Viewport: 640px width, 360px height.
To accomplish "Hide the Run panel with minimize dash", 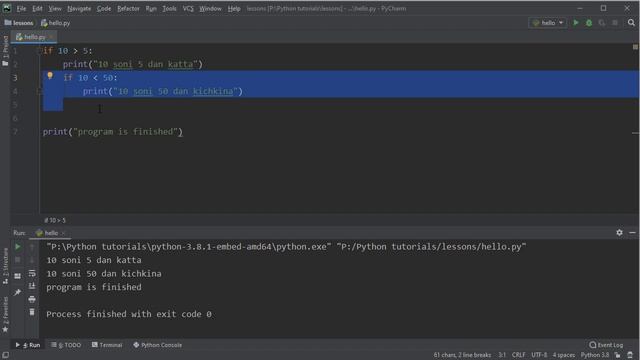I will click(632, 232).
